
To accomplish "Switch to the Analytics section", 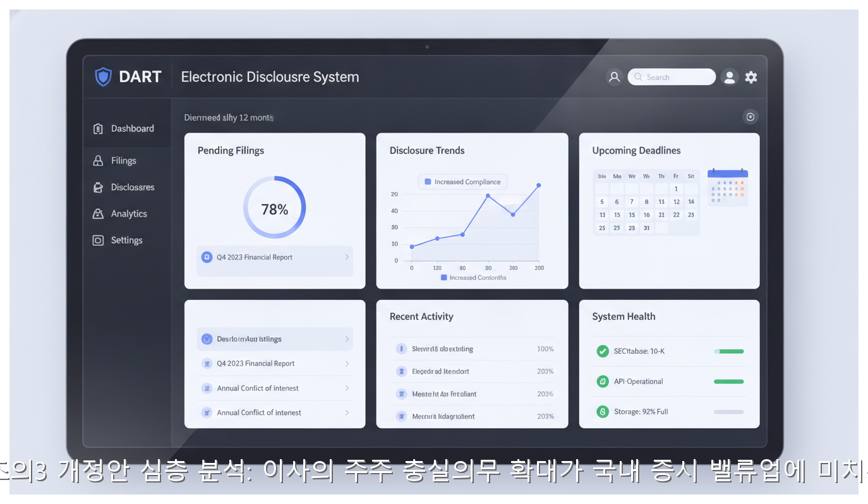I will pyautogui.click(x=127, y=214).
